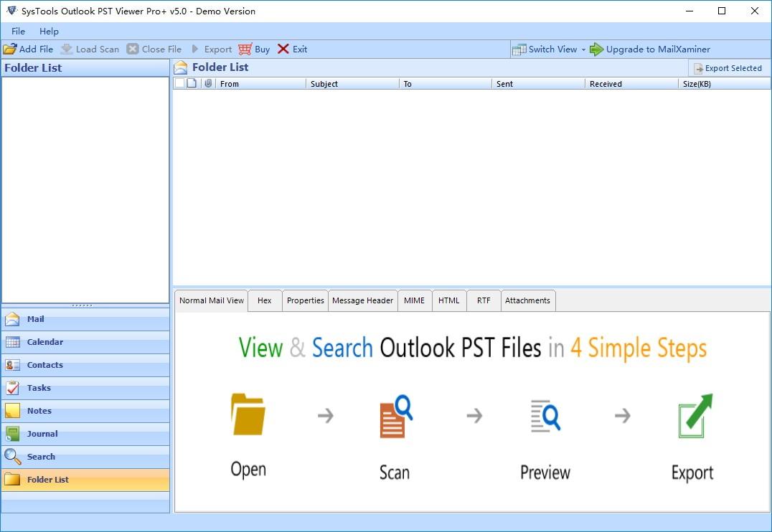Viewport: 772px width, 532px height.
Task: Click the Open folder icon in the steps banner
Action: tap(248, 414)
